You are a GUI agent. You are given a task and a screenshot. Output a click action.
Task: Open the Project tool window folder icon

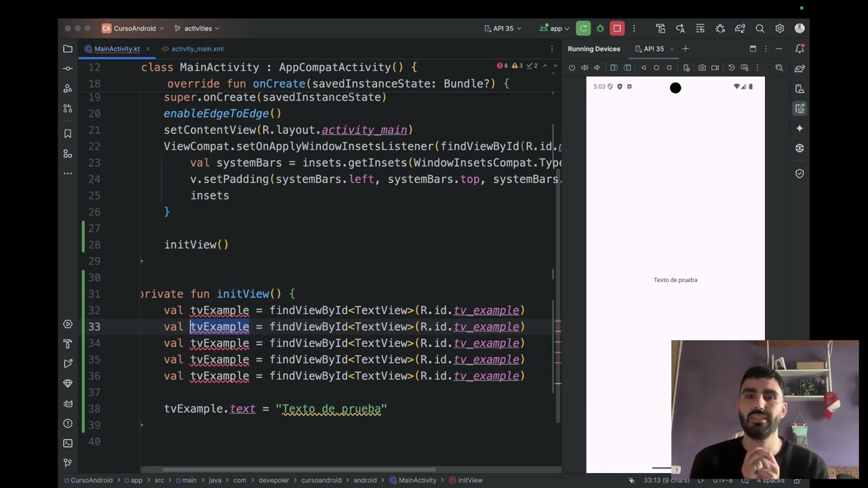[68, 49]
